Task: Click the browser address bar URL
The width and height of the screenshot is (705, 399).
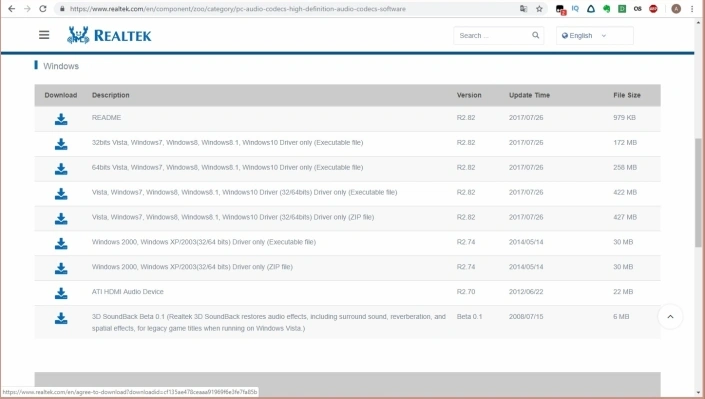Action: coord(237,9)
